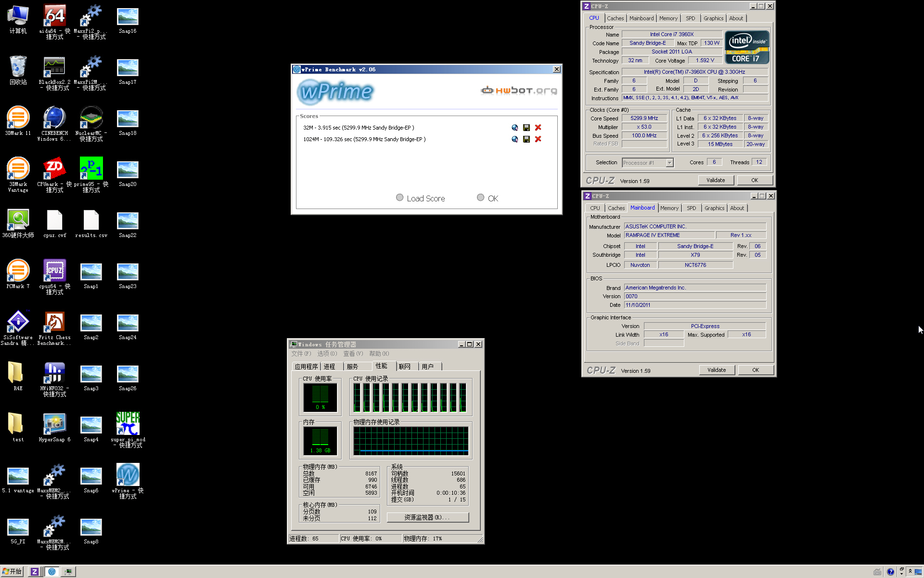Switch to Caches tab in top CPU-Z
Image resolution: width=924 pixels, height=578 pixels.
pos(615,18)
